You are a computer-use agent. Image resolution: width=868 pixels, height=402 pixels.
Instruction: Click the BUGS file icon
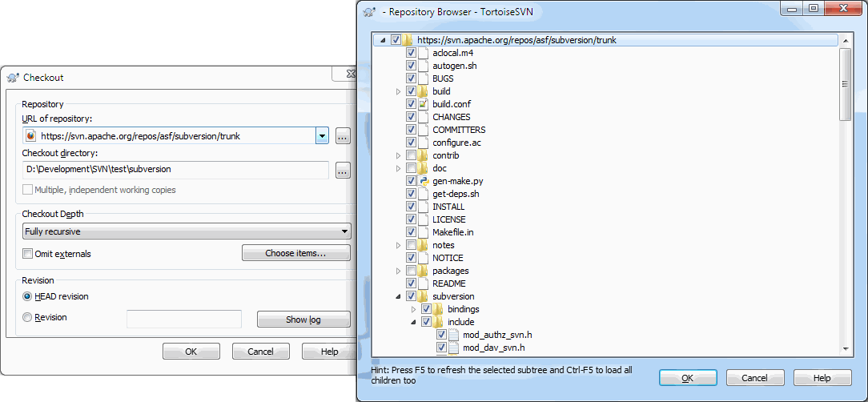click(x=423, y=78)
